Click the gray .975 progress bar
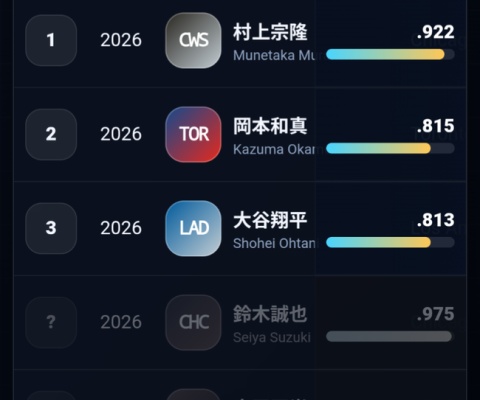Screen dimensions: 480x400 pyautogui.click(x=390, y=336)
